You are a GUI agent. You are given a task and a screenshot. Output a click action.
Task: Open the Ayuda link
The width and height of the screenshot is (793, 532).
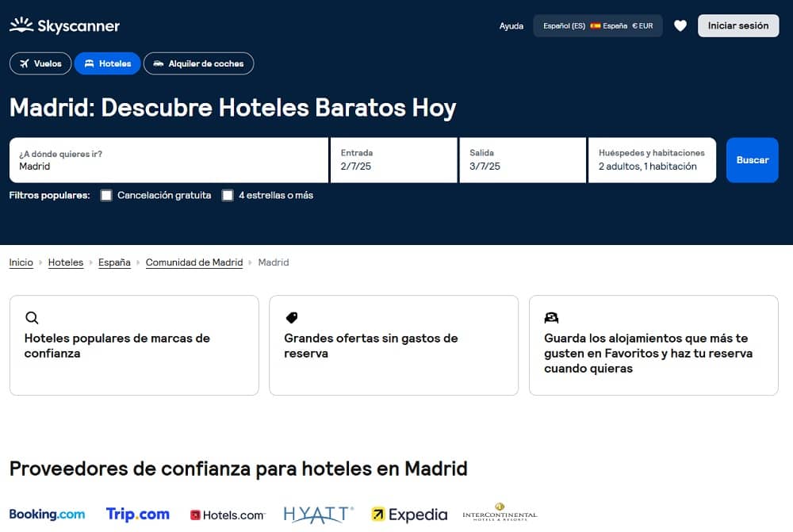tap(511, 26)
